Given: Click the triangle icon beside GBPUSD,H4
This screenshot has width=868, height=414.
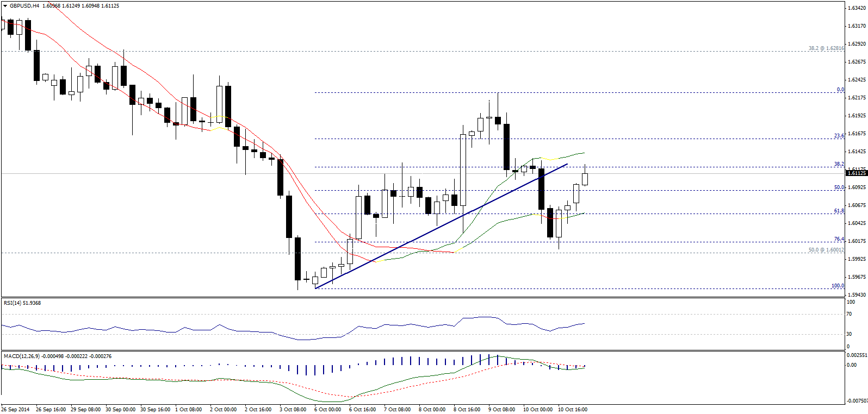Looking at the screenshot, I should [x=5, y=6].
